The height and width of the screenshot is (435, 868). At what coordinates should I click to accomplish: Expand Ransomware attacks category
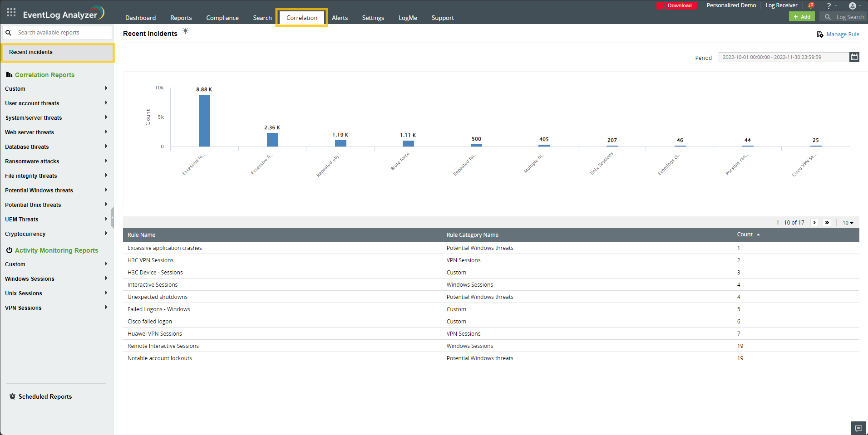click(57, 161)
